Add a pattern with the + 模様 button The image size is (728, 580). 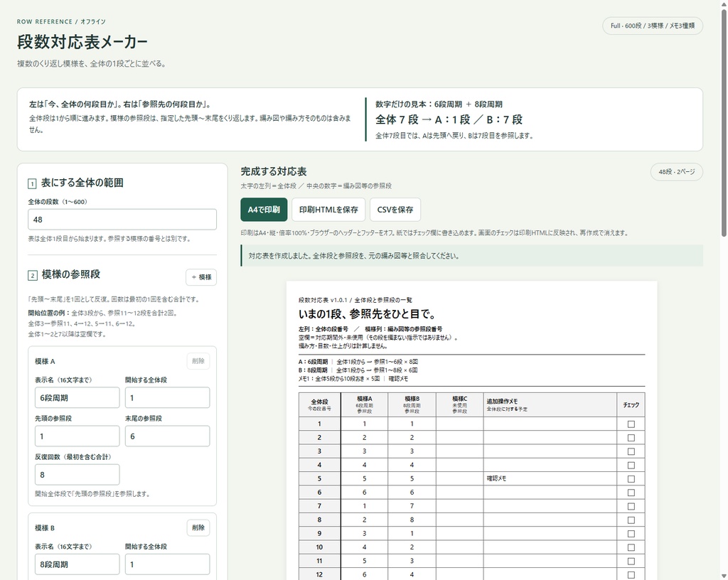[201, 277]
